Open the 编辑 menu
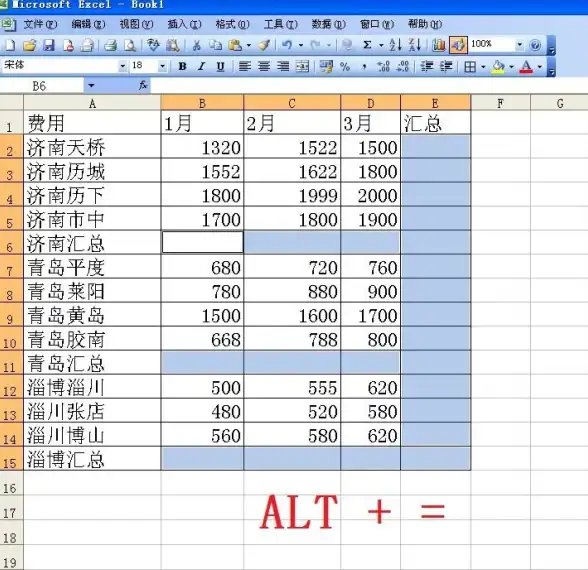Image resolution: width=588 pixels, height=570 pixels. tap(88, 24)
